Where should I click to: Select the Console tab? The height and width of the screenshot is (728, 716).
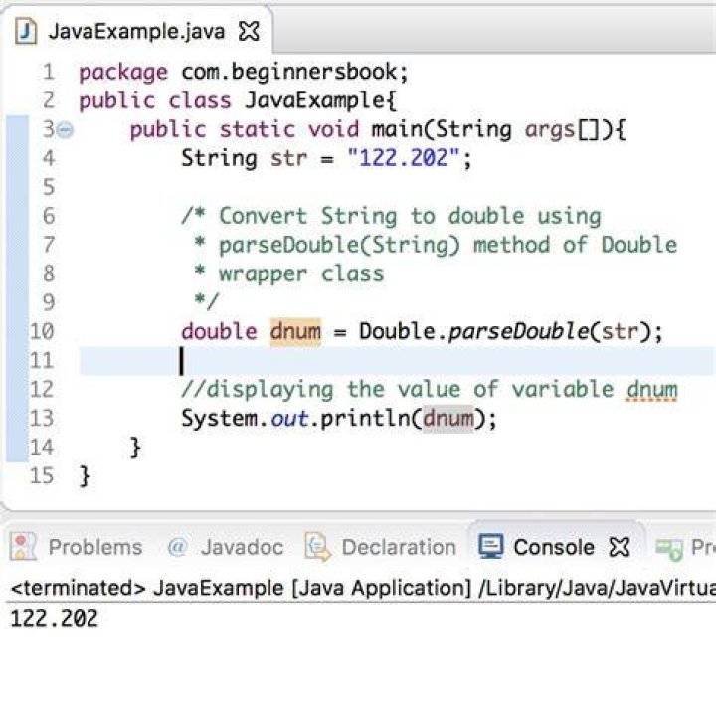point(554,547)
